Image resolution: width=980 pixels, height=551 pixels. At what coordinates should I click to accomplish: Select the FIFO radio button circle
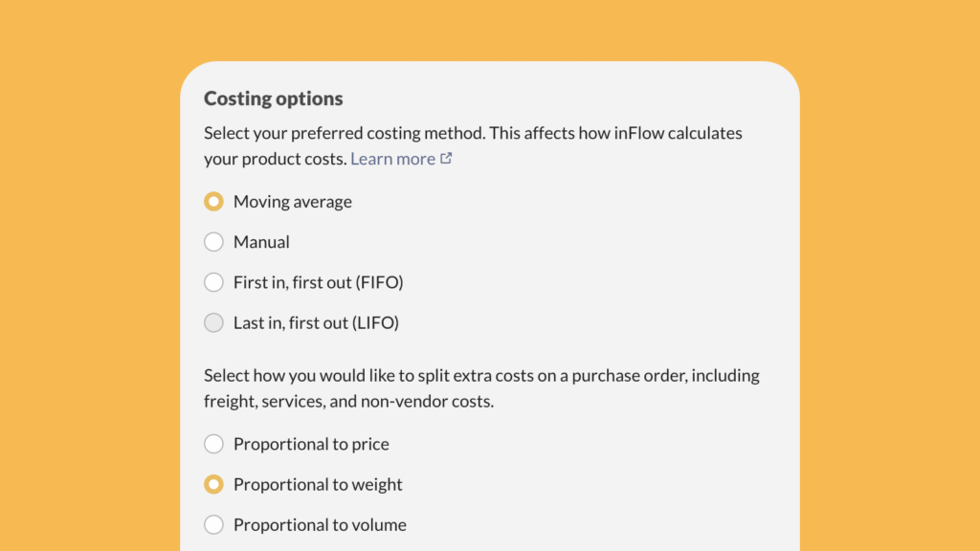213,282
